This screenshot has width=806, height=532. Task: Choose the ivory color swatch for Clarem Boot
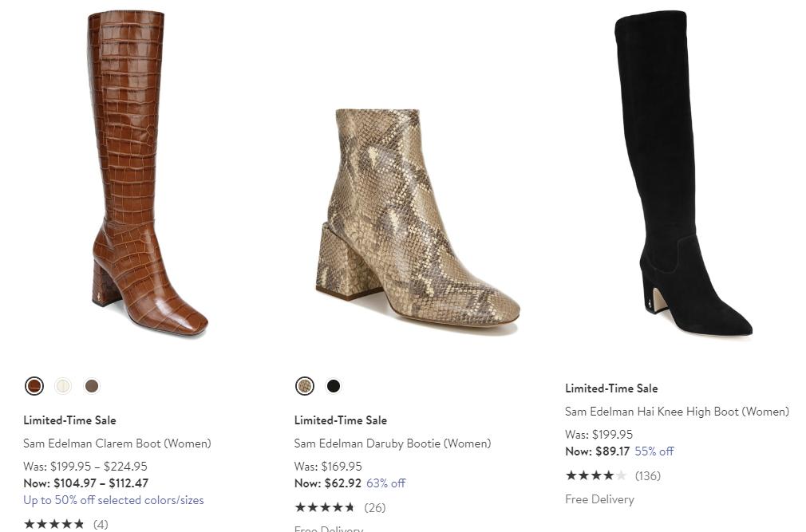[63, 386]
